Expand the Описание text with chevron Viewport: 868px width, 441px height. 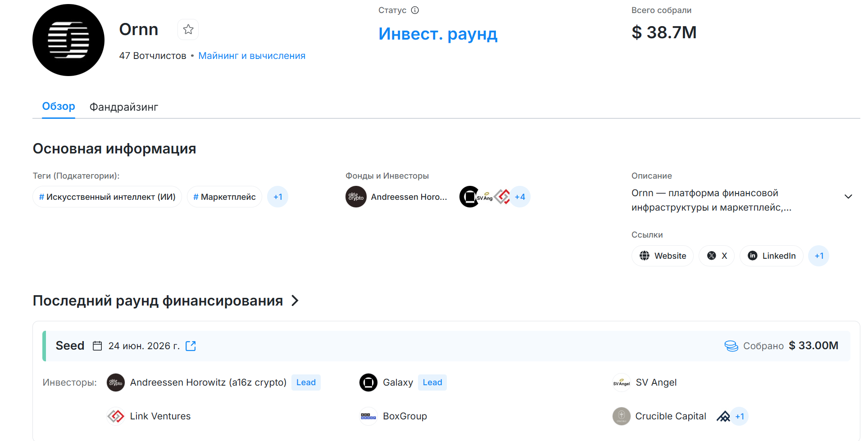point(848,197)
